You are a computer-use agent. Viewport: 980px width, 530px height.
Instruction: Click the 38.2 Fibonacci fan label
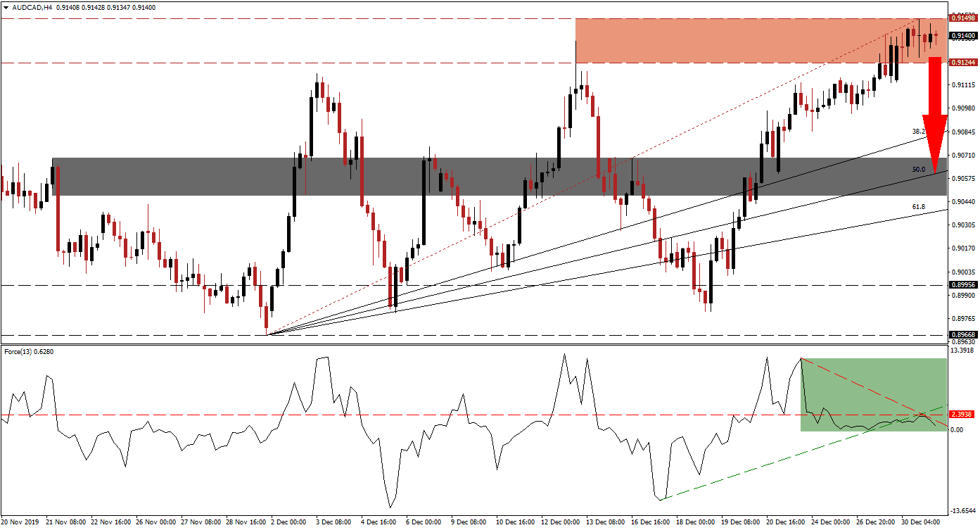click(x=919, y=132)
